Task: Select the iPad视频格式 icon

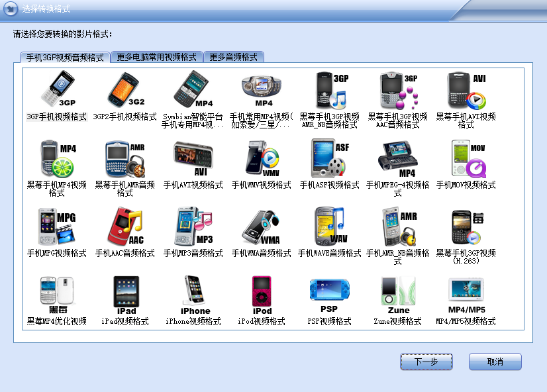Action: point(127,291)
